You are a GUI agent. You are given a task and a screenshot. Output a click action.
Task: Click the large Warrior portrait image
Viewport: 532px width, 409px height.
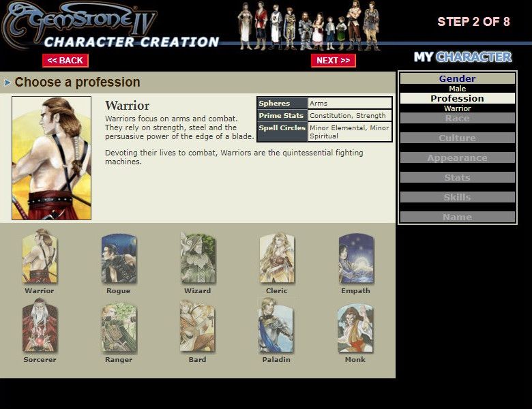tap(52, 158)
